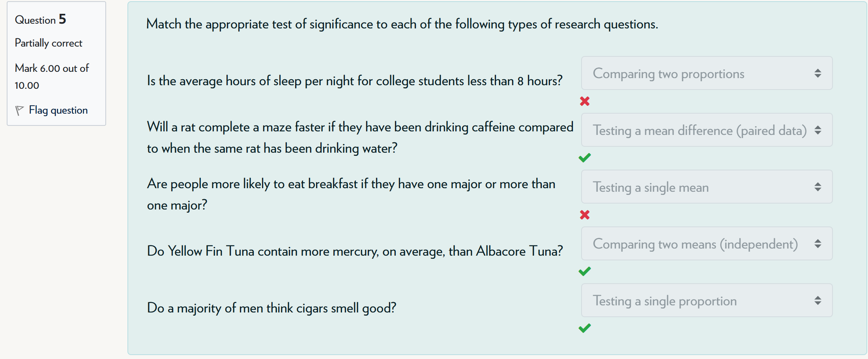The image size is (868, 359).
Task: Change the 'Testing a single proportion' answer dropdown
Action: point(706,301)
